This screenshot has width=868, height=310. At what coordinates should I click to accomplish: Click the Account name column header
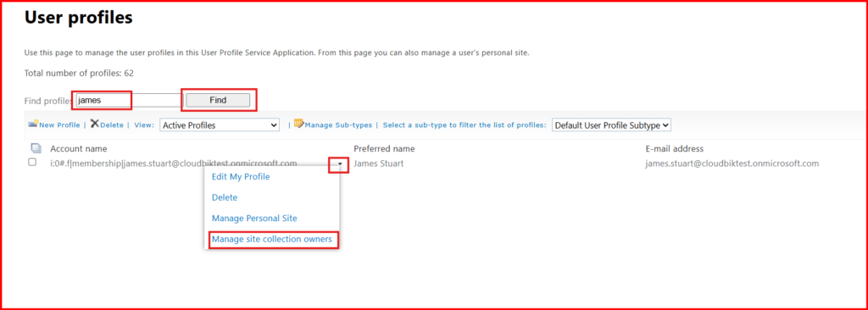(79, 148)
